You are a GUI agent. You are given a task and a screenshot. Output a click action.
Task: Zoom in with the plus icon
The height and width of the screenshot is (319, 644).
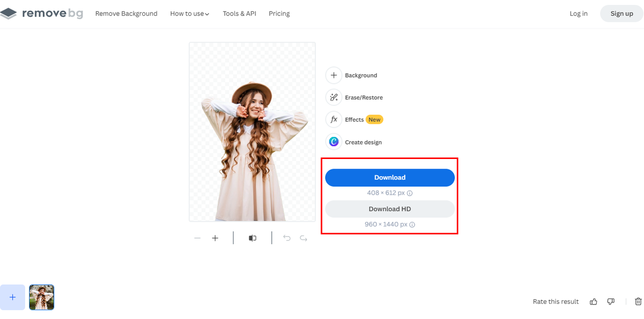[x=215, y=238]
